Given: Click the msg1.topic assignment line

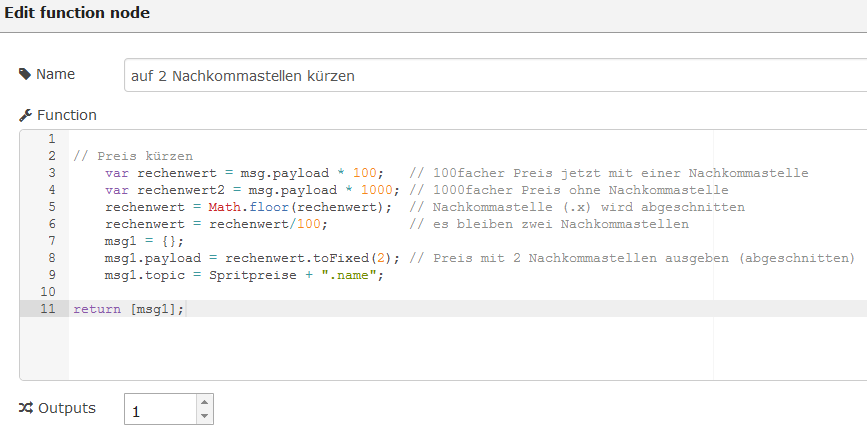Looking at the screenshot, I should [244, 275].
